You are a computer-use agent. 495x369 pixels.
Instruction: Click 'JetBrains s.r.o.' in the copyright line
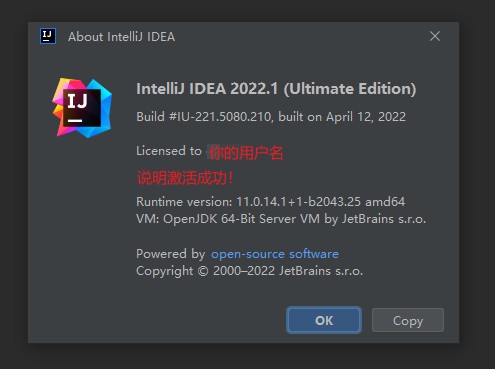[x=321, y=271]
